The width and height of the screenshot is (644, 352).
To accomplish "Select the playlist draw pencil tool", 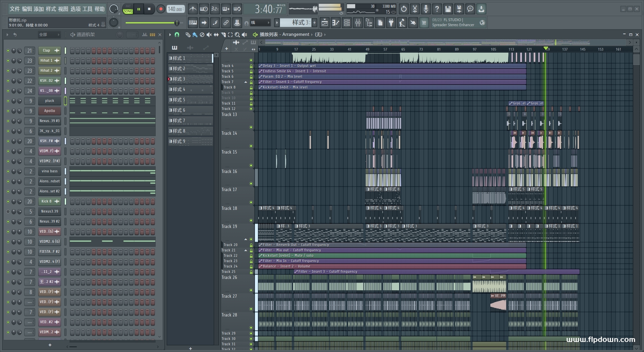I will [x=188, y=35].
